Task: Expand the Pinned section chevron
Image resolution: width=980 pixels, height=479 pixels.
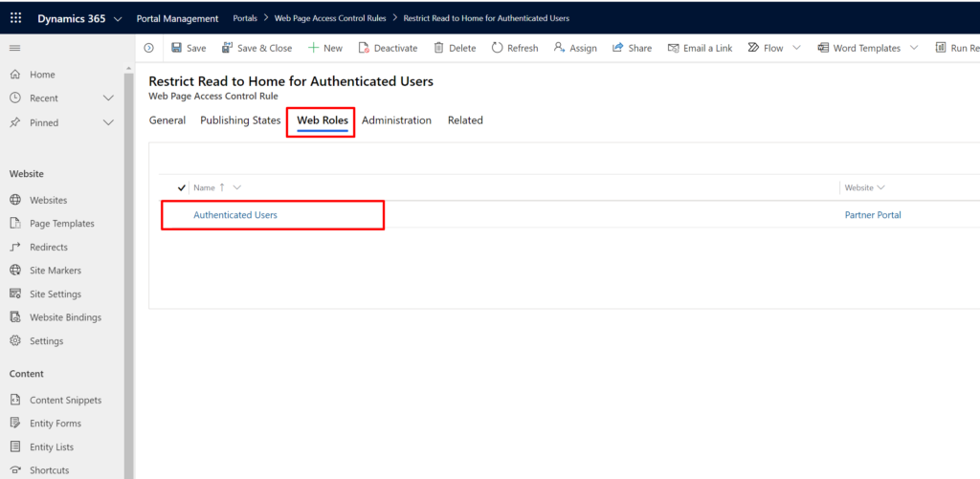Action: [108, 123]
